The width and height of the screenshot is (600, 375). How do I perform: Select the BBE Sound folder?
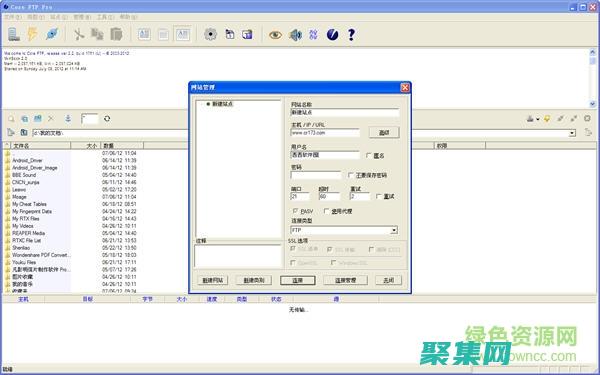tap(24, 175)
